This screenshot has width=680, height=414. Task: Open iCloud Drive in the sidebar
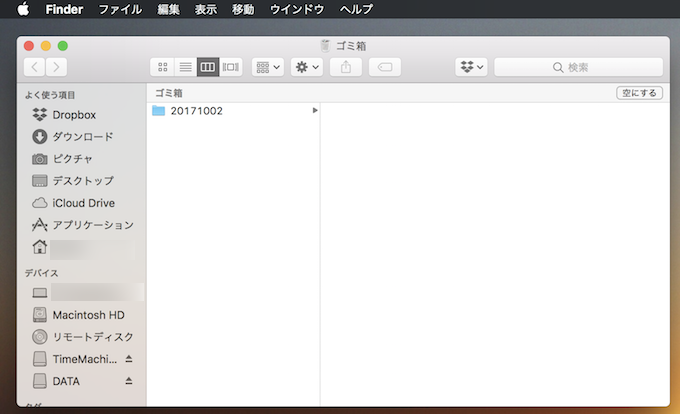83,203
